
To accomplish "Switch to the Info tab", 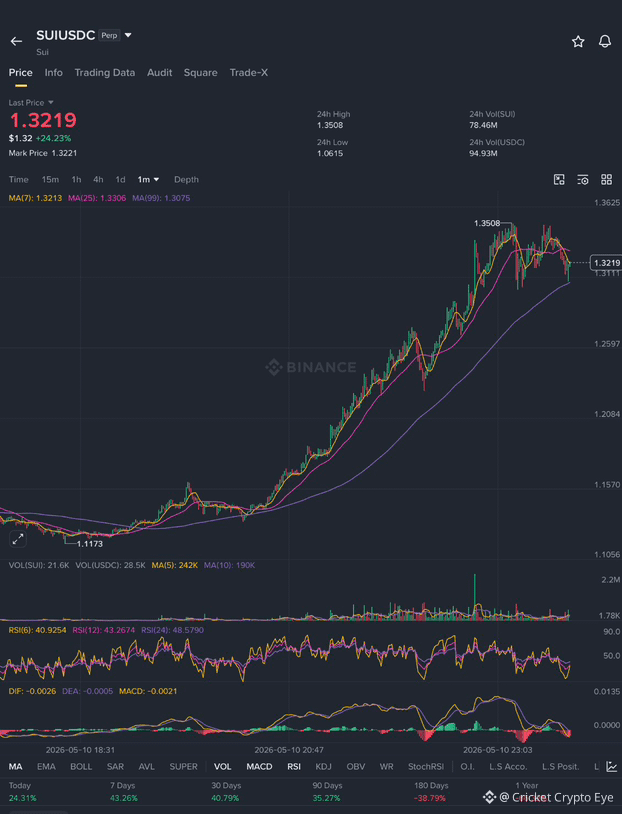I will pyautogui.click(x=53, y=73).
